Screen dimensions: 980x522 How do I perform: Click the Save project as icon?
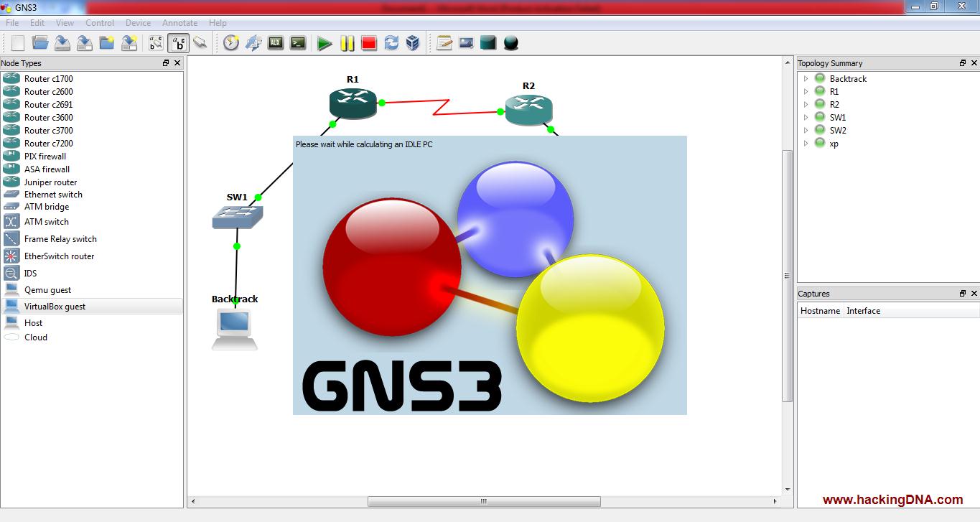[85, 43]
